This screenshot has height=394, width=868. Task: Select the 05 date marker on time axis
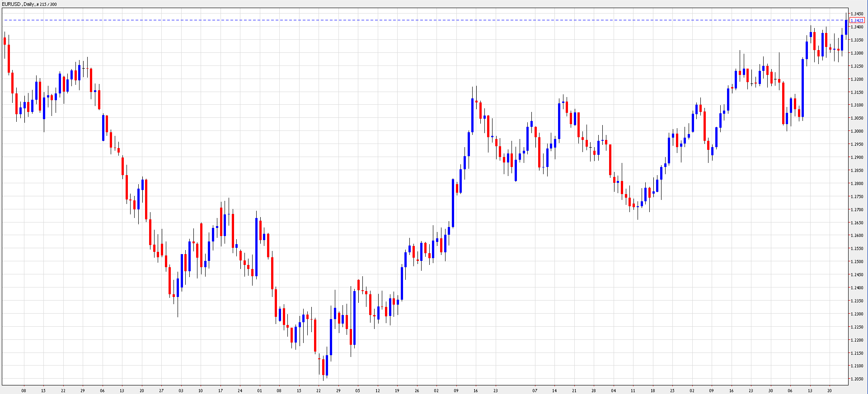coord(358,390)
